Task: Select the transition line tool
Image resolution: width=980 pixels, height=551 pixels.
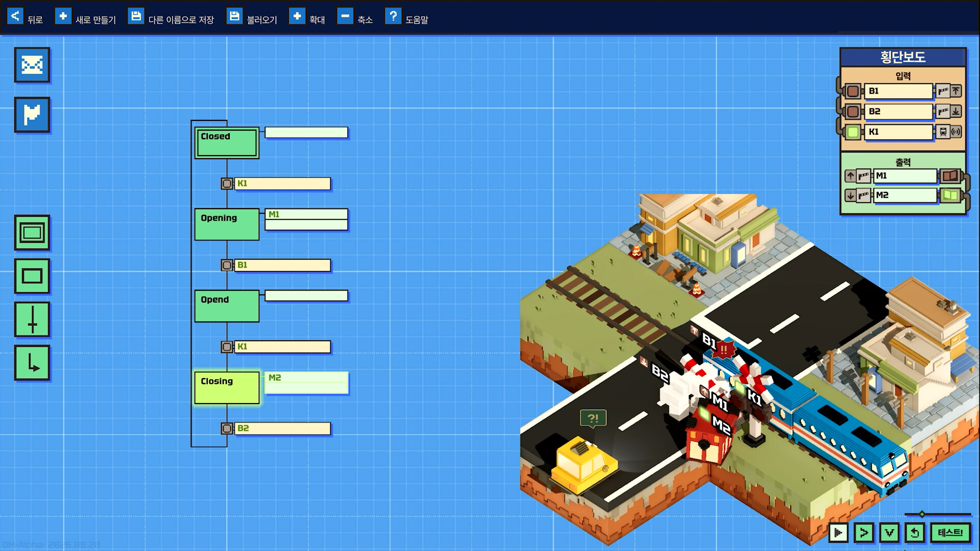Action: pos(32,319)
